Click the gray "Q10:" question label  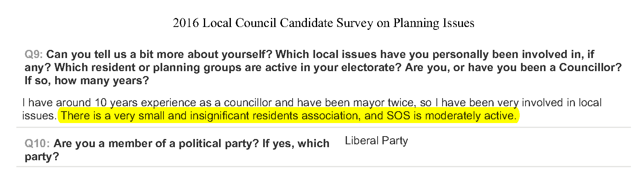[37, 143]
